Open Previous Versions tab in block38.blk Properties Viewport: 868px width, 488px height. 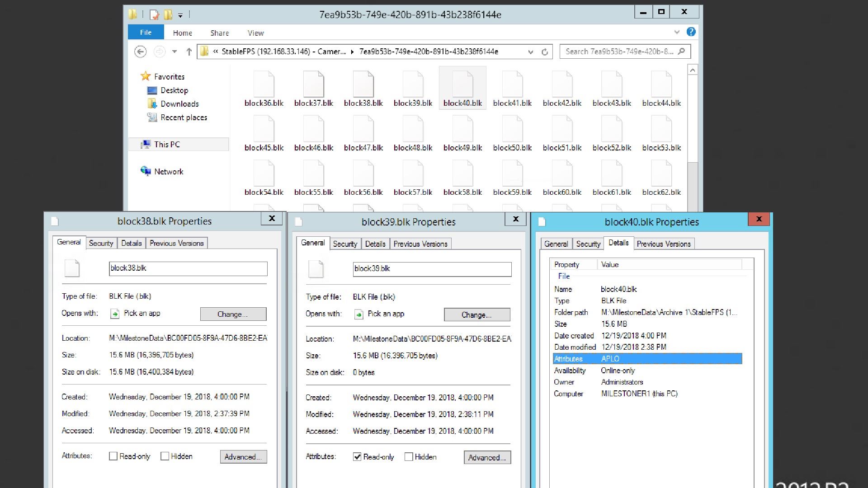(177, 243)
